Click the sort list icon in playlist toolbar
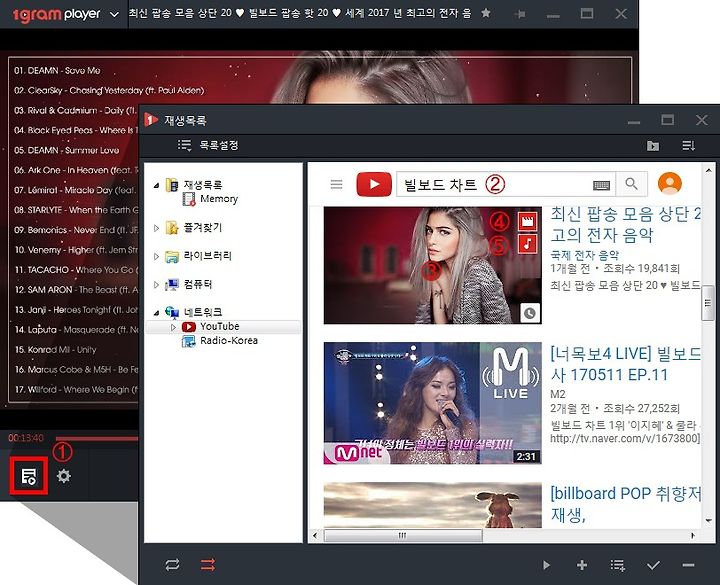The image size is (720, 585). 688,146
